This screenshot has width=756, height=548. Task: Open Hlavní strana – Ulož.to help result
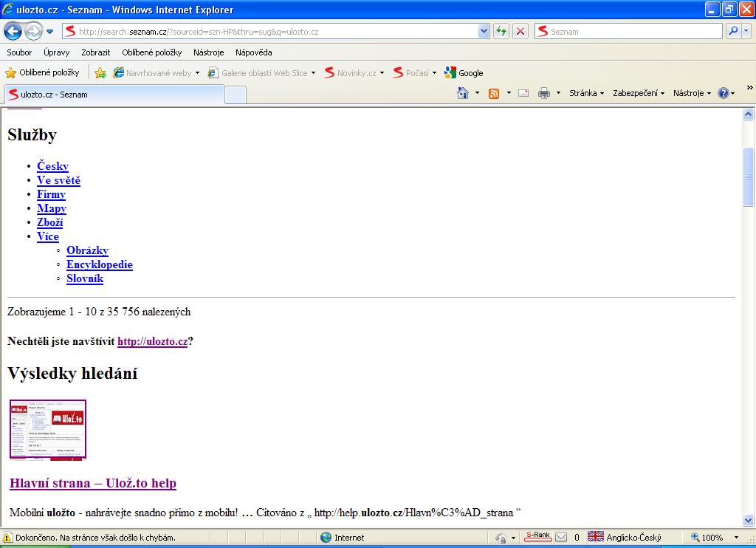(x=93, y=483)
